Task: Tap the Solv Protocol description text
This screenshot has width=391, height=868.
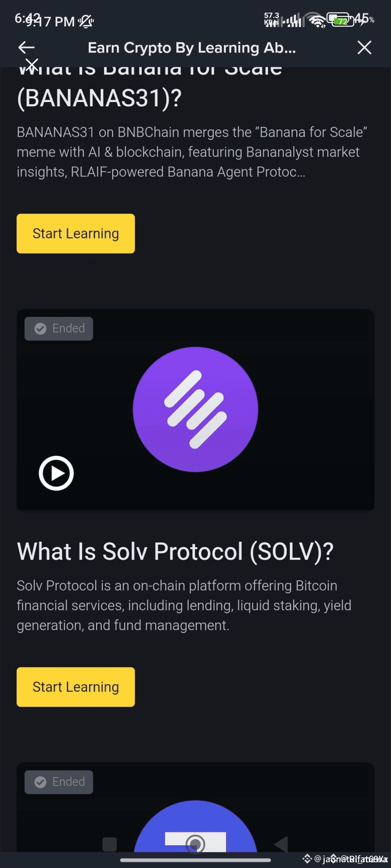Action: coord(184,605)
